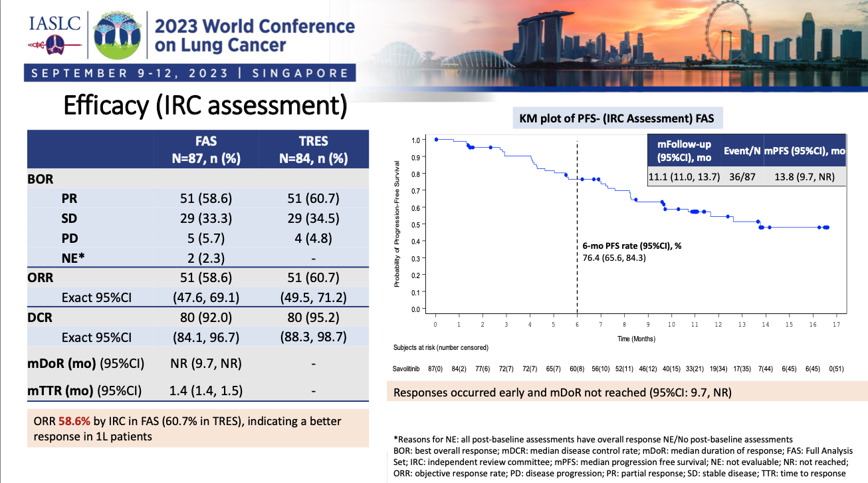Image resolution: width=868 pixels, height=483 pixels.
Task: Click the PR value 51 (58.6) under FAS
Action: click(x=206, y=199)
